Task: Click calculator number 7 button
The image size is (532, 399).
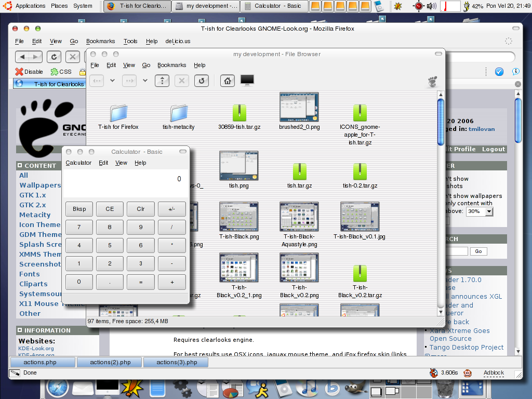Action: pos(79,227)
